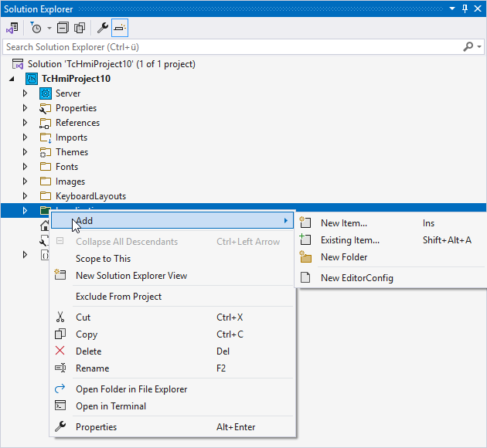Select the Server tree label
Screen dimensions: 487x448
click(x=68, y=93)
